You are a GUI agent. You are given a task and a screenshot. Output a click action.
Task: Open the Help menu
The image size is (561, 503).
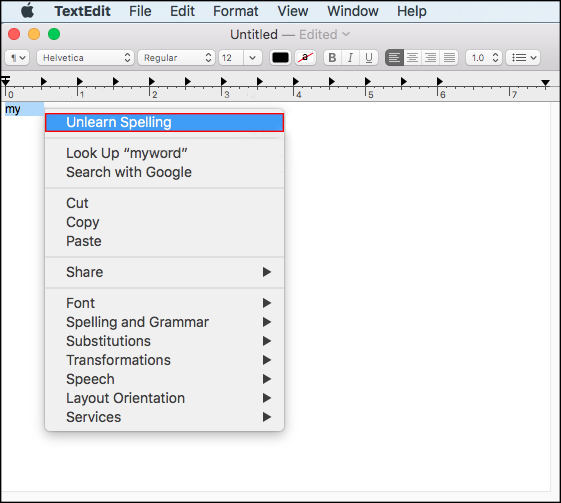(411, 11)
